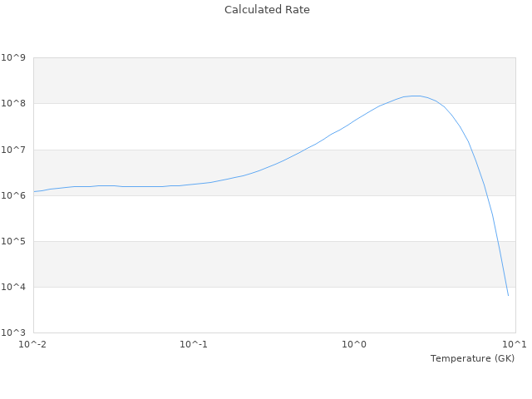Click the 10^9 y-axis tick label

[13, 57]
